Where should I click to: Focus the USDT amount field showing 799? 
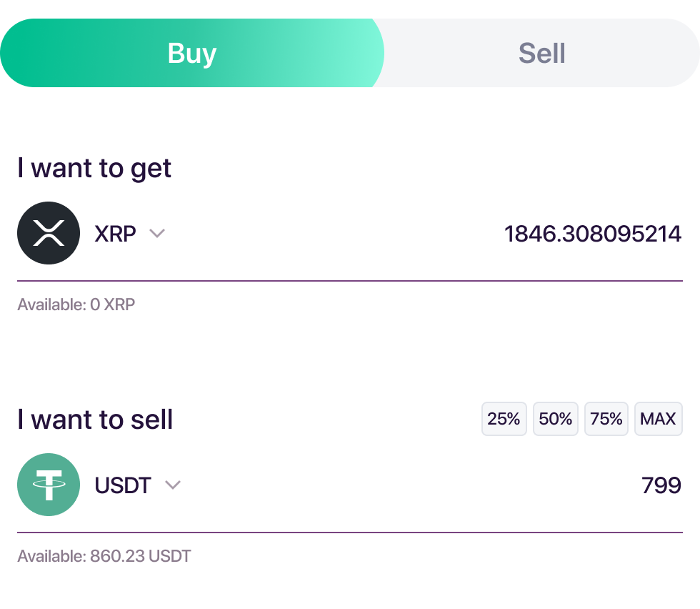pyautogui.click(x=661, y=485)
